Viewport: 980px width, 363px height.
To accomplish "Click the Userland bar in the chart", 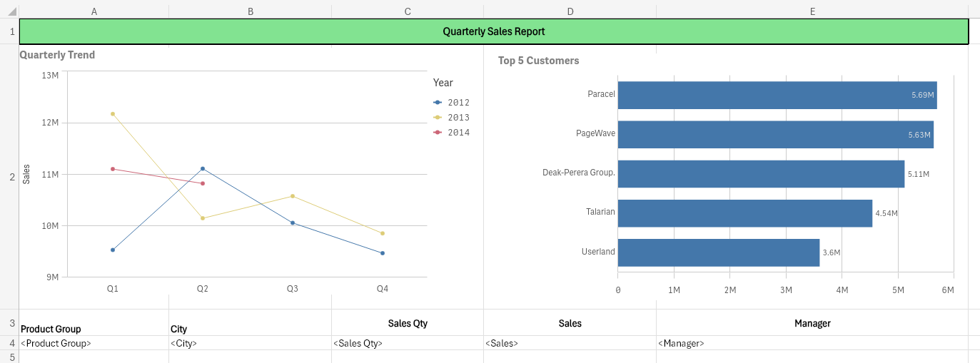I will [x=718, y=252].
